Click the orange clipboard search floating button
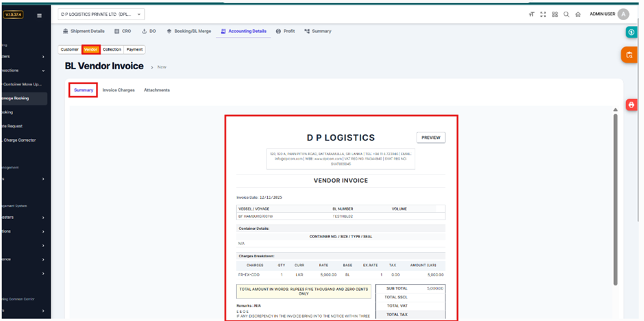Screen dimensions: 644x321 coord(630,55)
